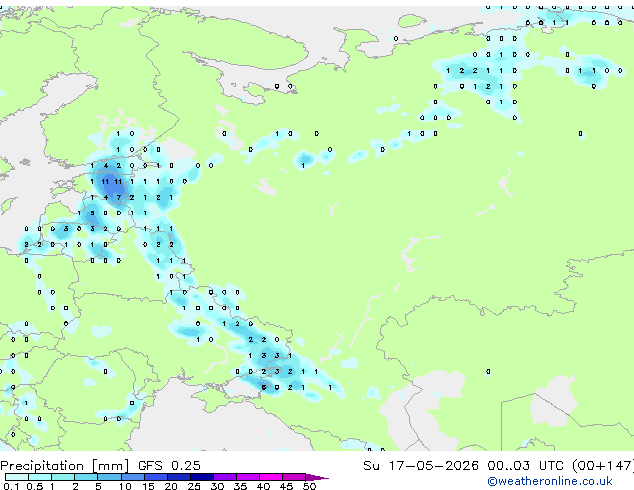Click the 'Precipitation [mm]' title text
Screen dimensions: 634x490
pos(65,466)
